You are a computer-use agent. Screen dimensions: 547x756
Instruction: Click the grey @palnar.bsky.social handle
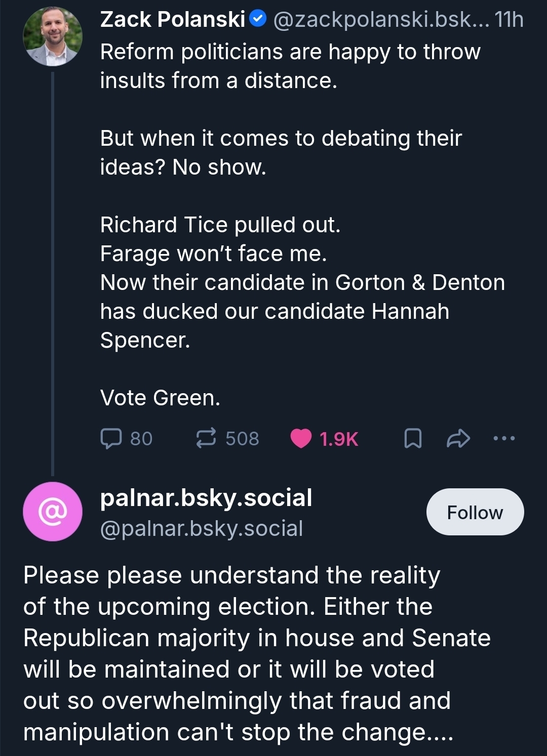tap(202, 528)
